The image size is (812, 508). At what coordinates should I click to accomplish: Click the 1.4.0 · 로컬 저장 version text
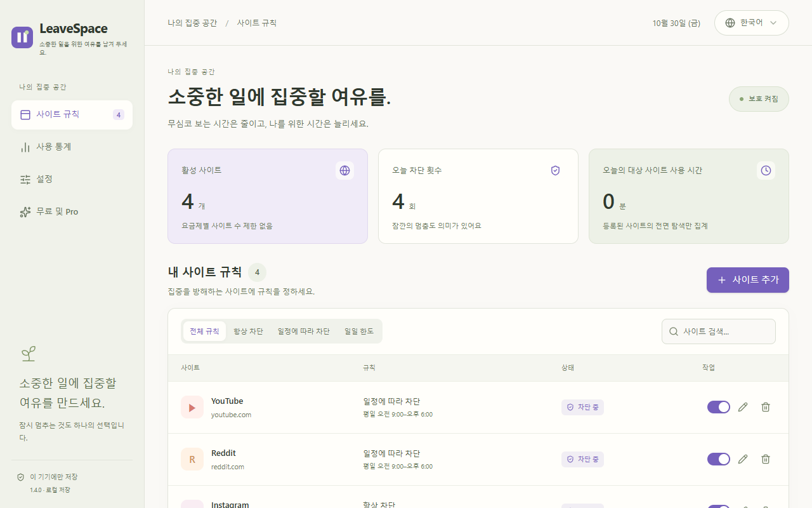(x=50, y=490)
